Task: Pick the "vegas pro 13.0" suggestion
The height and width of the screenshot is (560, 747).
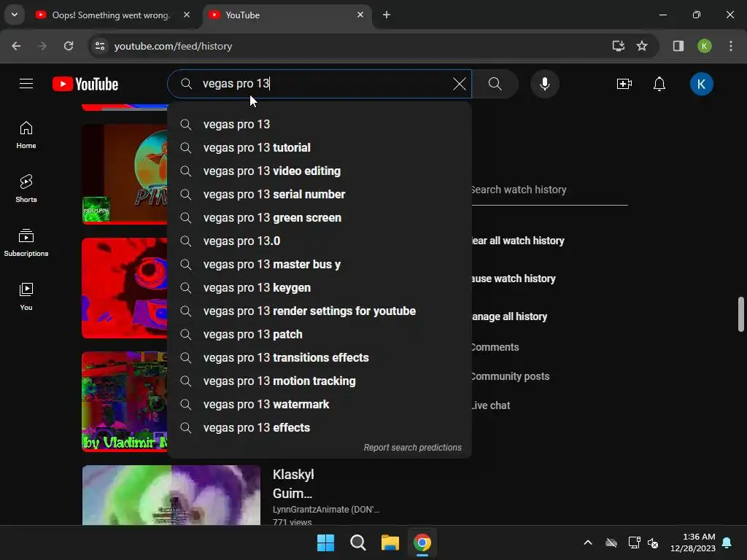Action: pos(320,241)
